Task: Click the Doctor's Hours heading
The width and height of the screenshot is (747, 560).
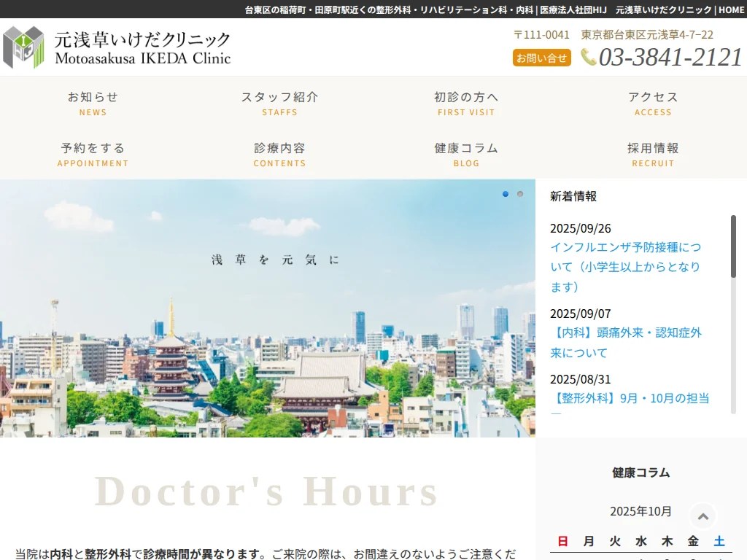Action: [x=266, y=491]
